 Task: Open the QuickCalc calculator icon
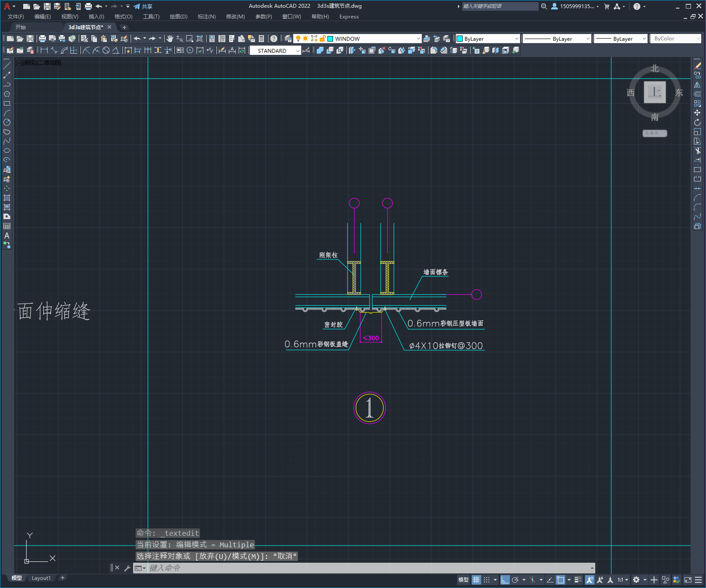point(261,39)
